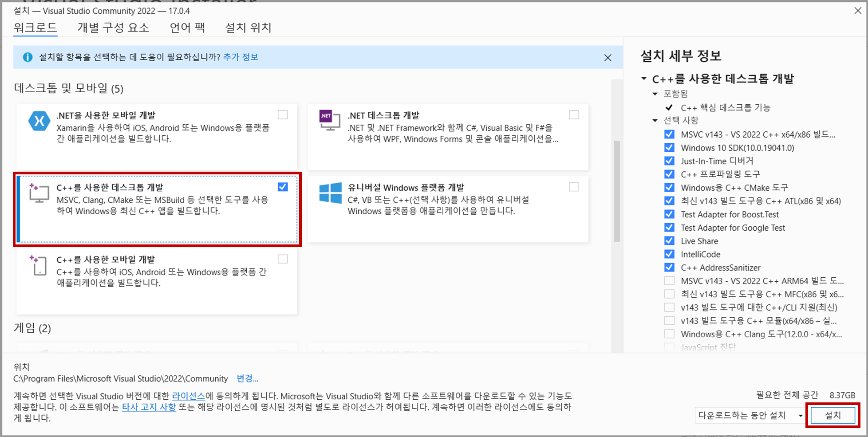Check the C++를 사용한 모바일 개발 workload

[283, 259]
